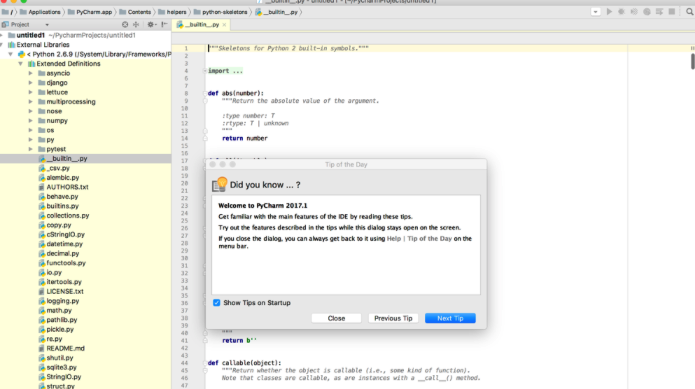Viewport: 695px width, 389px height.
Task: Collapse the Python 2.6.9 interpreter node
Action: pyautogui.click(x=11, y=54)
